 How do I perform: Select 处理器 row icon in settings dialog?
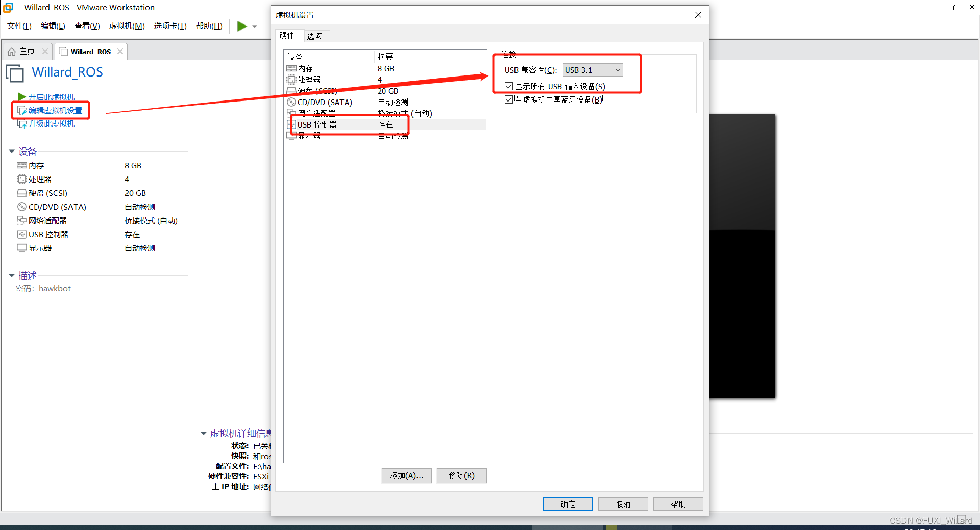pos(291,80)
